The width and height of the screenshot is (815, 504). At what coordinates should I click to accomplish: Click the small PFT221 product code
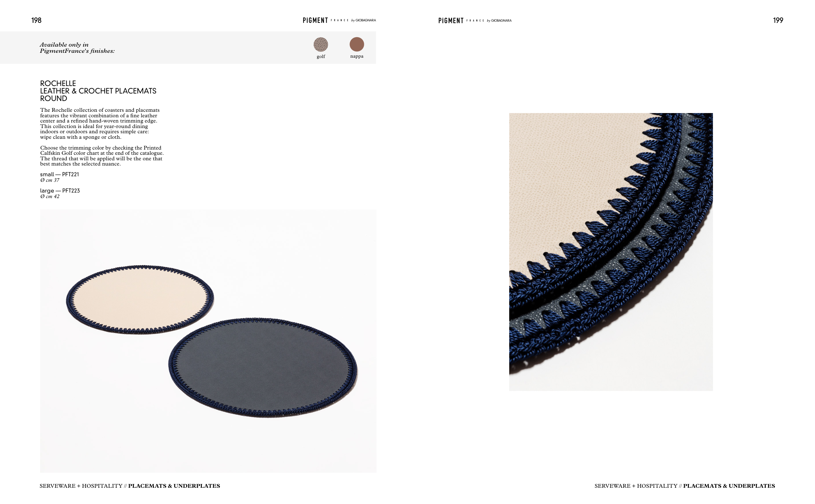pos(59,174)
